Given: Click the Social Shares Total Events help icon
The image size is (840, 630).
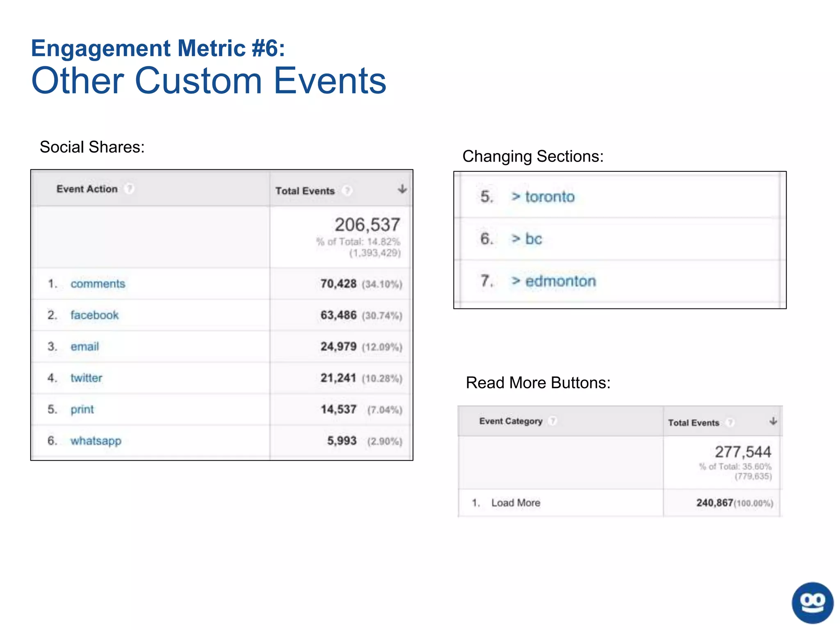Looking at the screenshot, I should click(347, 191).
